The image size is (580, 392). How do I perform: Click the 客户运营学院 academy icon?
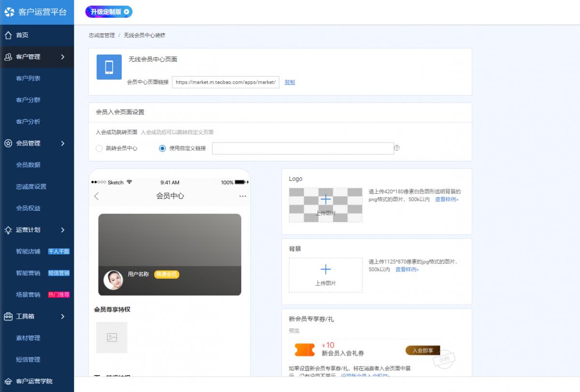tap(7, 381)
